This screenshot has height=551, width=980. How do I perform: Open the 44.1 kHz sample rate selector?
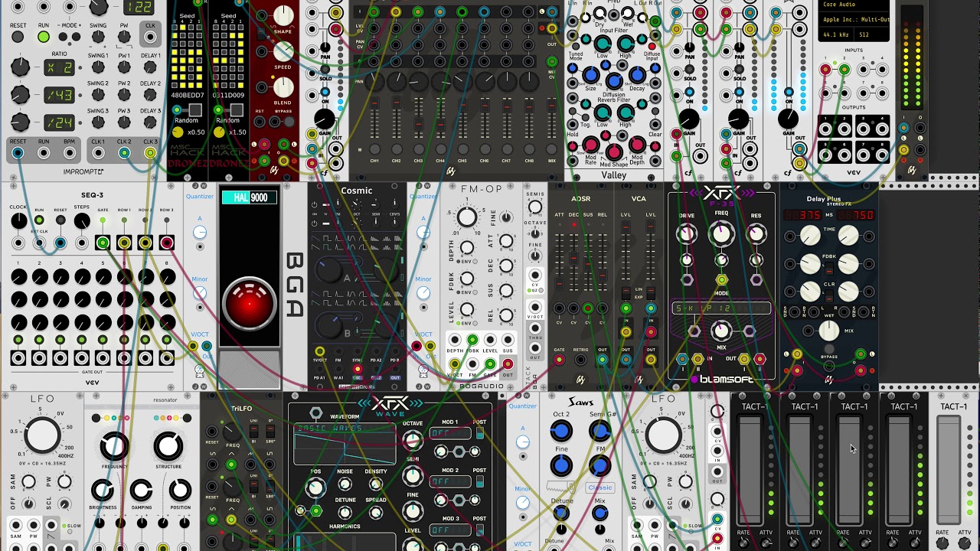pyautogui.click(x=836, y=34)
